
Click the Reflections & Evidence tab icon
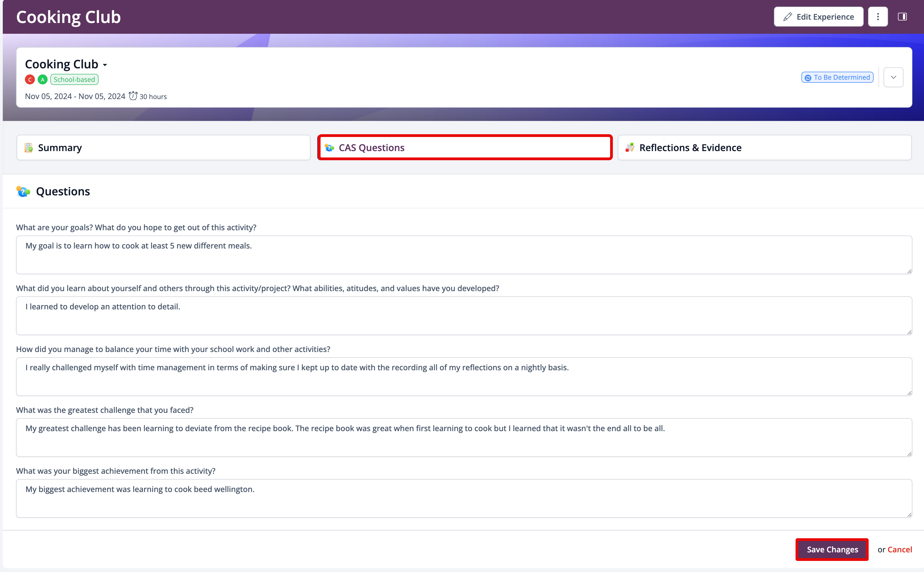click(x=630, y=147)
